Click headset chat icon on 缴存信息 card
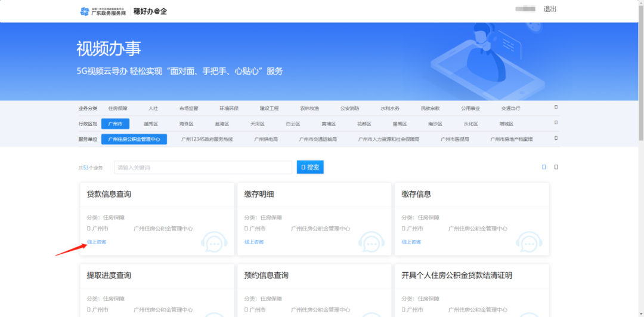644x317 pixels. [529, 242]
